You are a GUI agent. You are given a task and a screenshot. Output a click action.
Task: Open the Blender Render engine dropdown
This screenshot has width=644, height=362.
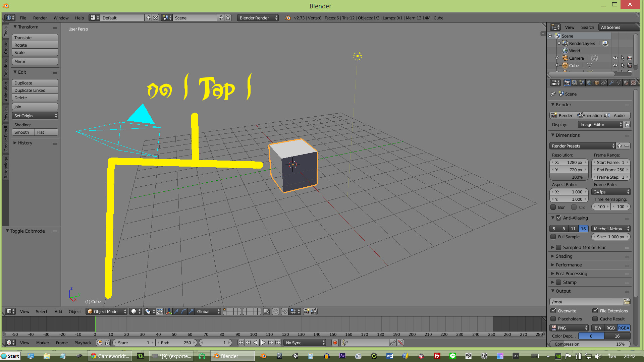coord(258,18)
